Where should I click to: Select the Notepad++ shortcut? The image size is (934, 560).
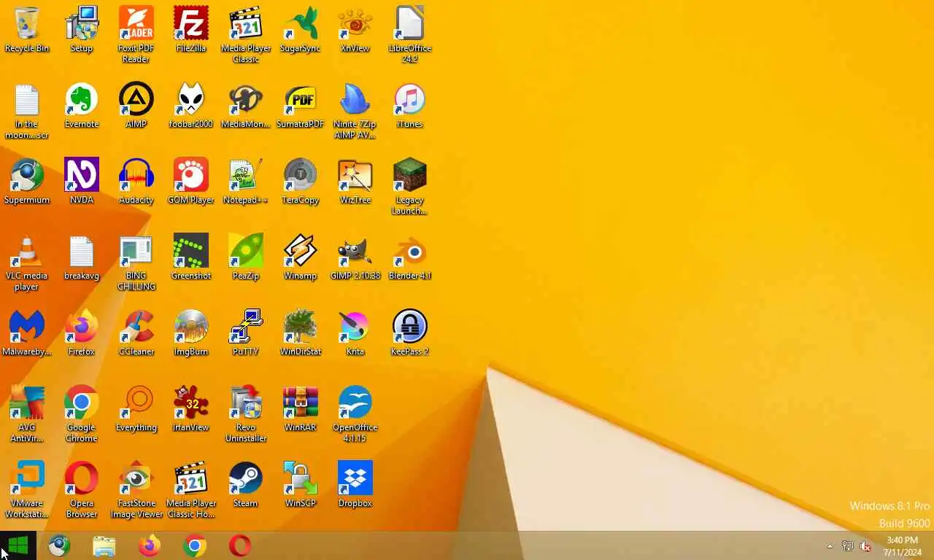click(246, 175)
